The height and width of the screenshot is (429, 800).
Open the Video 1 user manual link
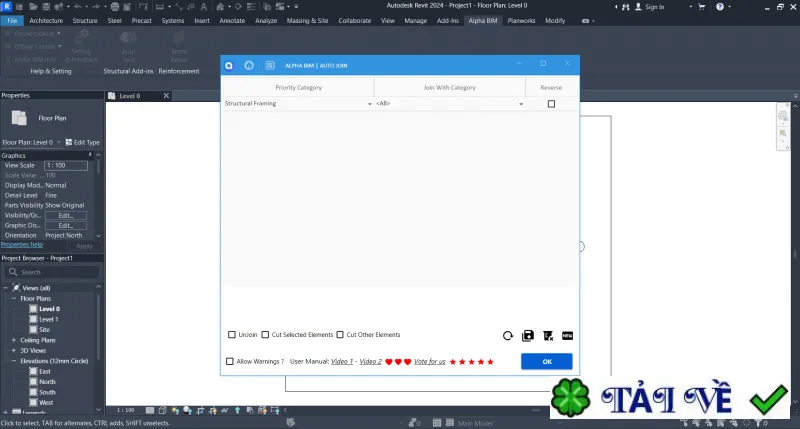point(342,361)
